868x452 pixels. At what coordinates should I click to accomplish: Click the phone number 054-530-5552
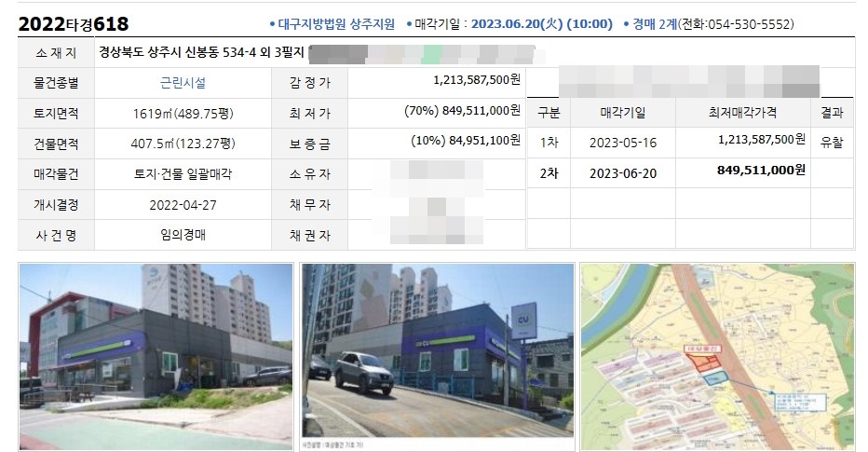749,24
